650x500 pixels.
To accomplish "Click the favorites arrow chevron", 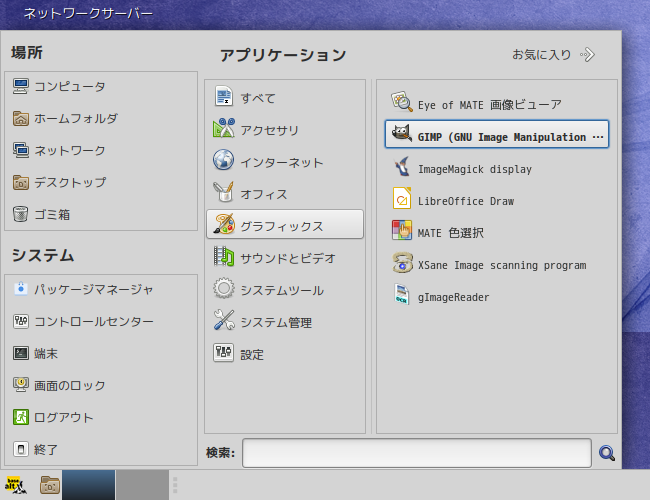I will tap(587, 55).
